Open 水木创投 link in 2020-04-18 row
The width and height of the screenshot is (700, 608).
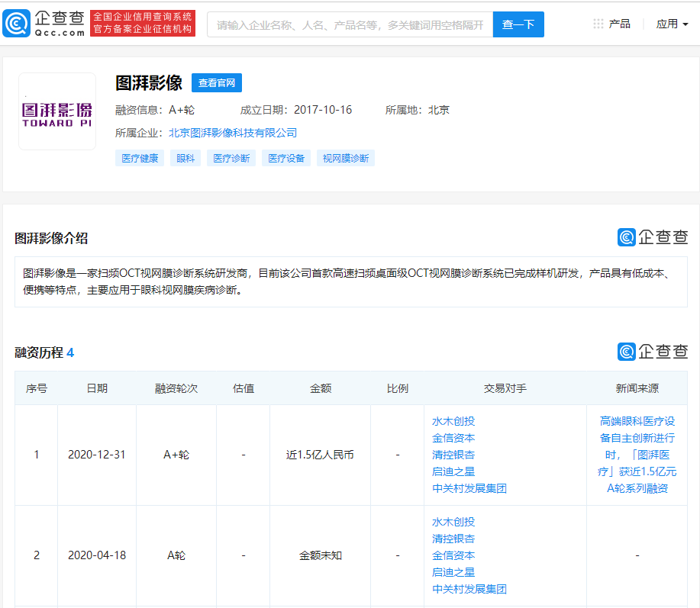tap(453, 522)
